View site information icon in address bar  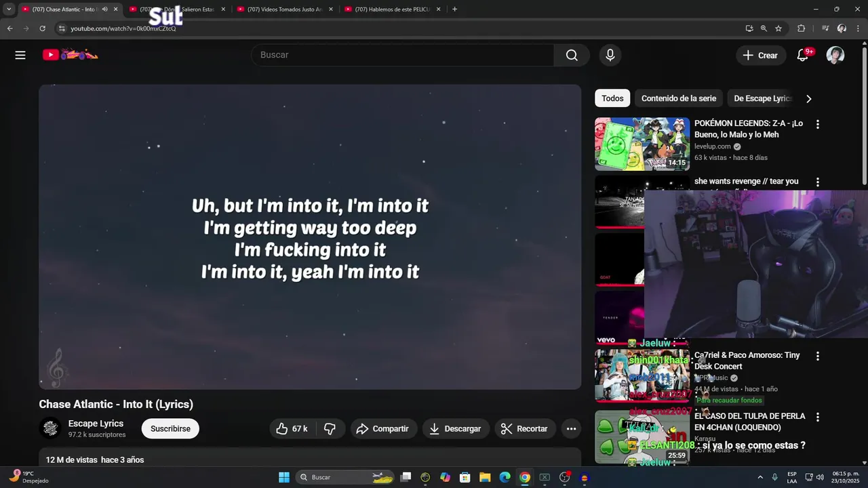tap(62, 28)
